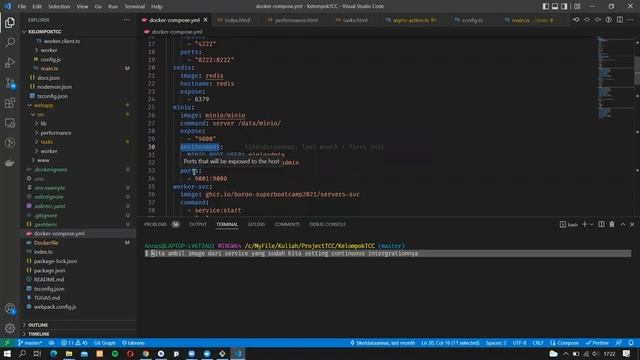Expand the OUTLINE section
Screen dimensions: 640x360
point(38,325)
